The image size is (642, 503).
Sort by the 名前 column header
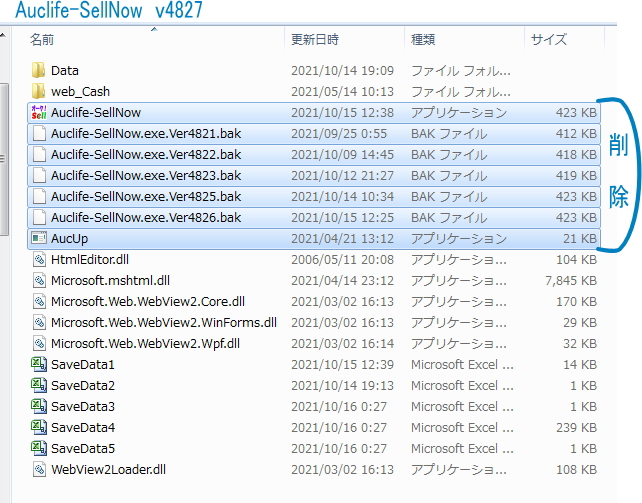[x=42, y=40]
